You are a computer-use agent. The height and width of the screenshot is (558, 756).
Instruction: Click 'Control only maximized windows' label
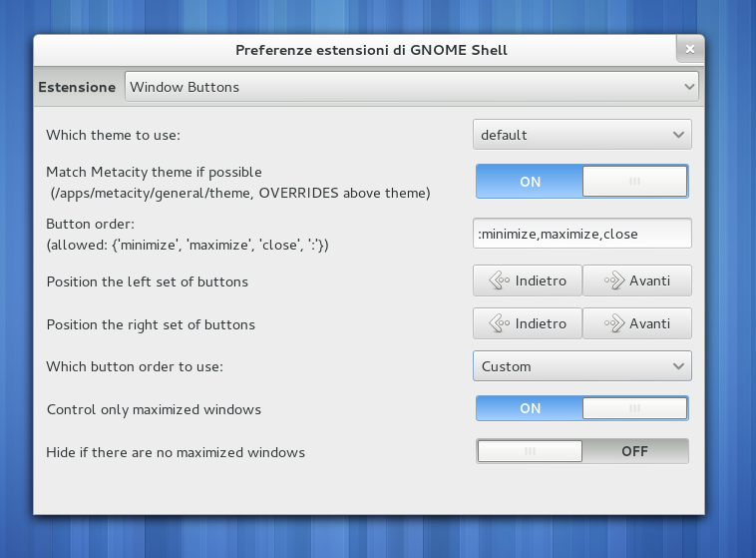154,409
